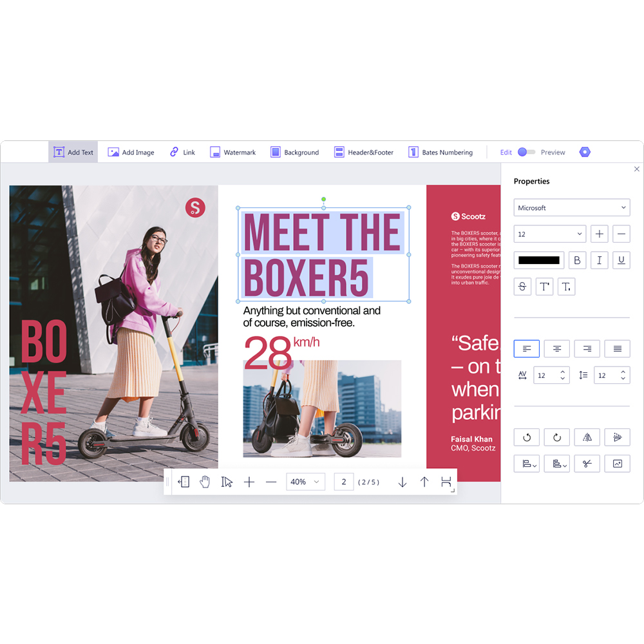
Task: Click the red S logo badge
Action: tap(195, 207)
